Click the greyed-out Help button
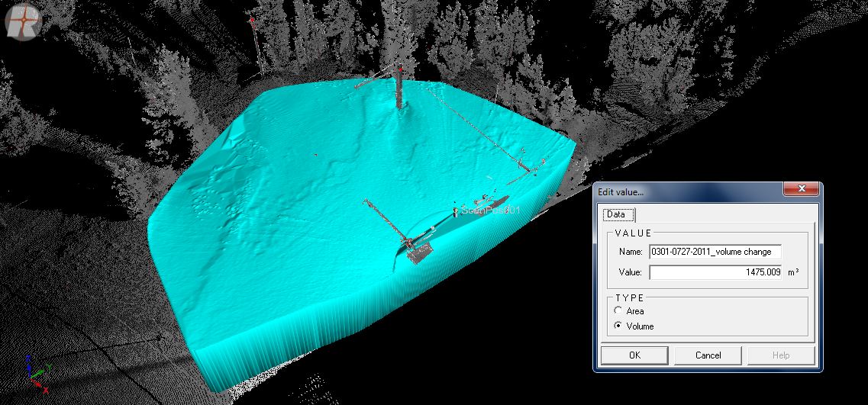Screen dimensions: 868x405 pyautogui.click(x=781, y=355)
